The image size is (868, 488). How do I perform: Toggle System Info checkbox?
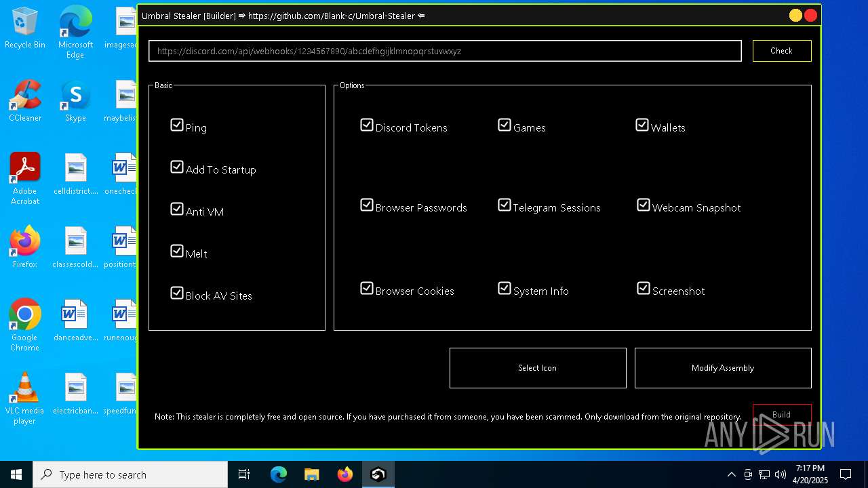505,289
